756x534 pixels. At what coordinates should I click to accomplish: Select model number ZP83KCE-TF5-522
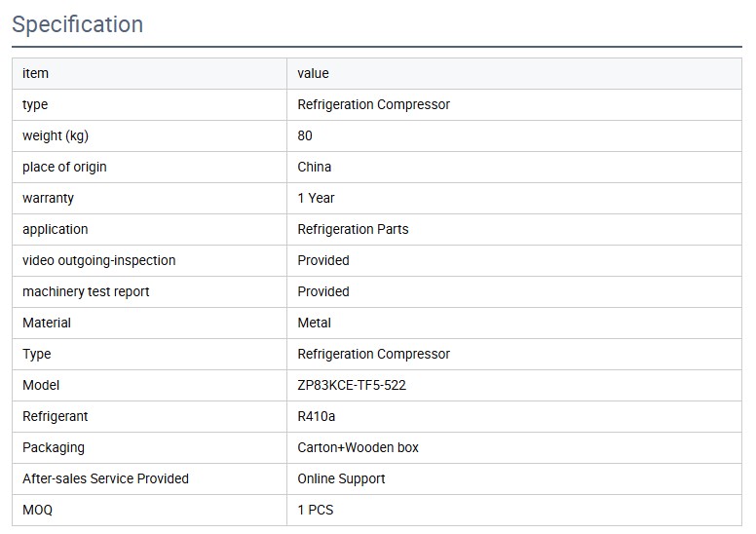click(x=352, y=385)
